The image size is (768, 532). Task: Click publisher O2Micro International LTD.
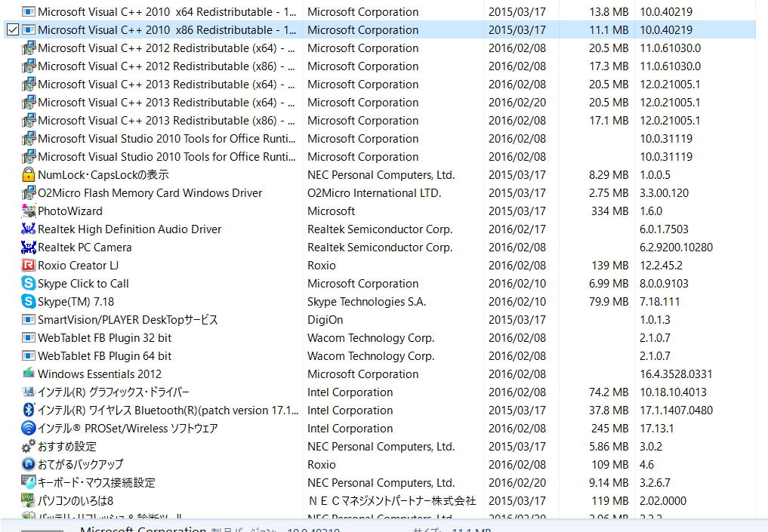click(375, 193)
